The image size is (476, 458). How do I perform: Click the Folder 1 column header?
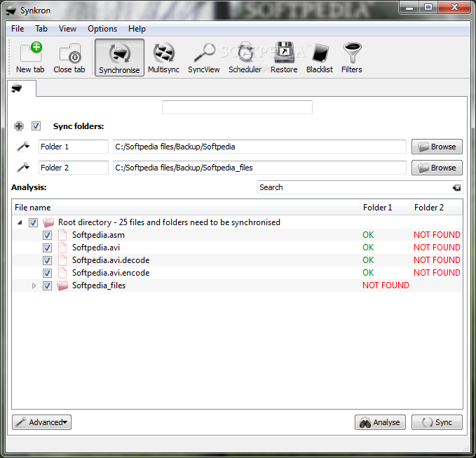(x=386, y=208)
